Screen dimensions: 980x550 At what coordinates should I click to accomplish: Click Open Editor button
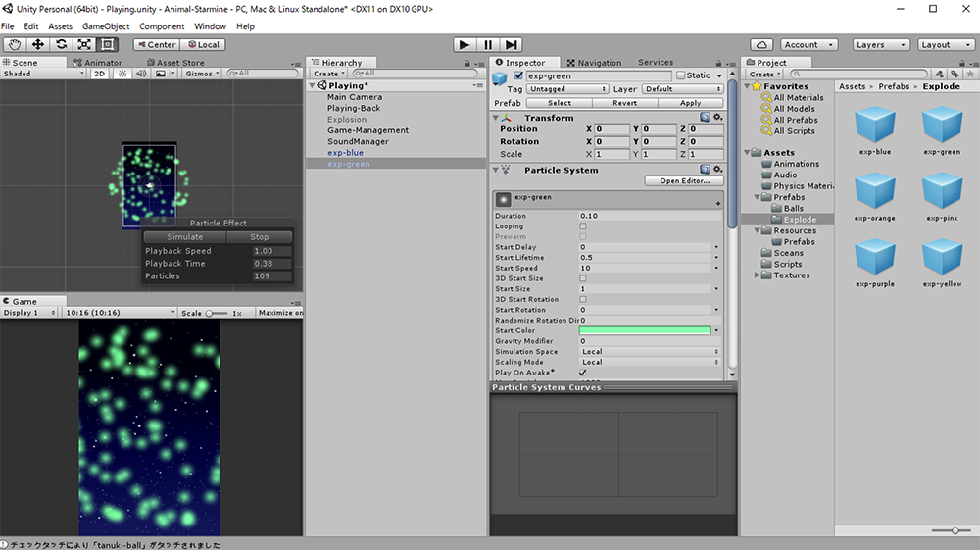(684, 180)
